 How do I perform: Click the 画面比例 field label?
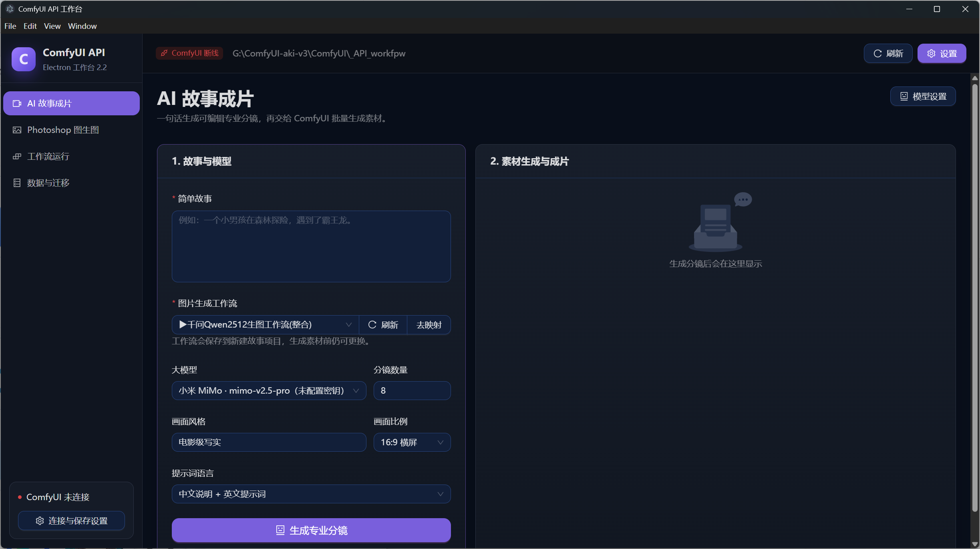390,422
